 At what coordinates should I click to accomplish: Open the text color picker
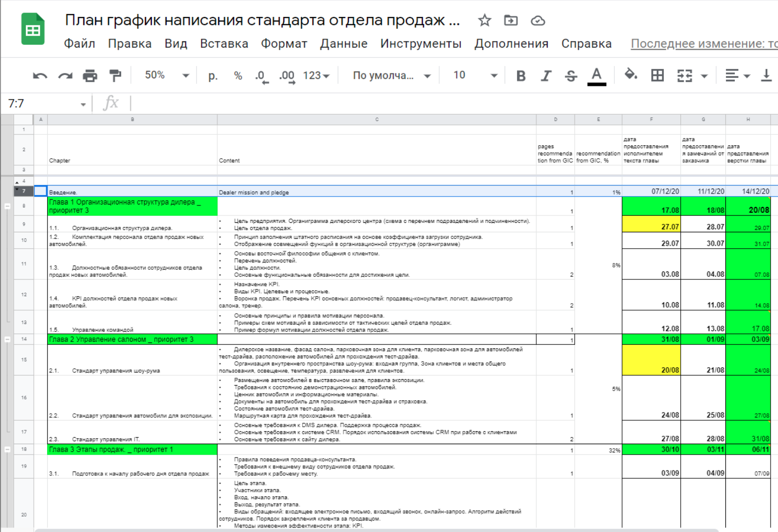point(596,75)
